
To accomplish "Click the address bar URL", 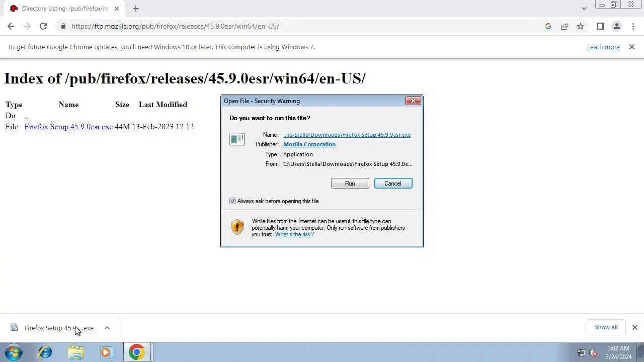I will 175,26.
